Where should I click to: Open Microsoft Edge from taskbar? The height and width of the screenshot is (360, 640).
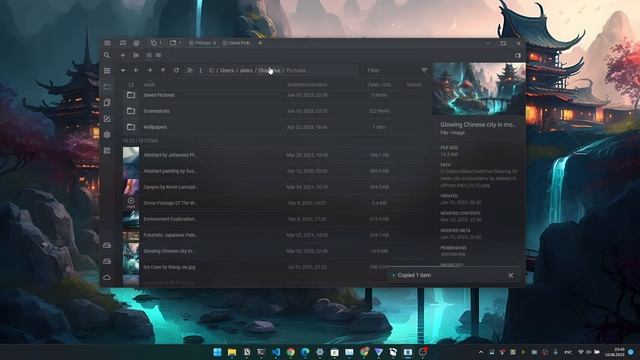tap(305, 352)
